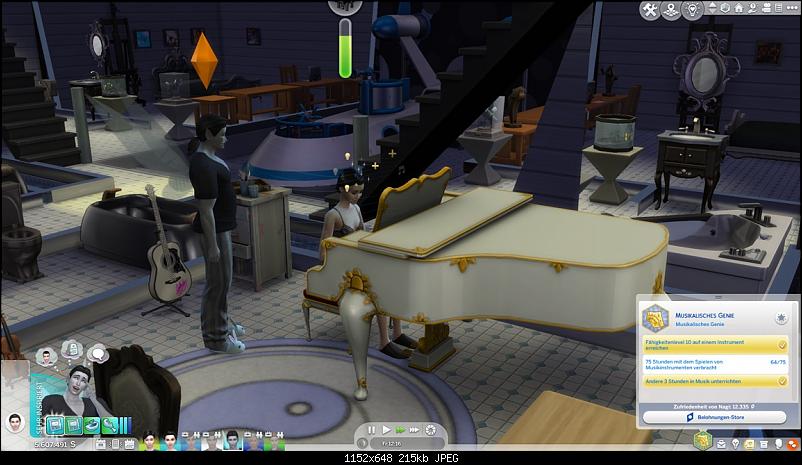Click the second moodlet icon
This screenshot has height=465, width=802.
[x=73, y=425]
